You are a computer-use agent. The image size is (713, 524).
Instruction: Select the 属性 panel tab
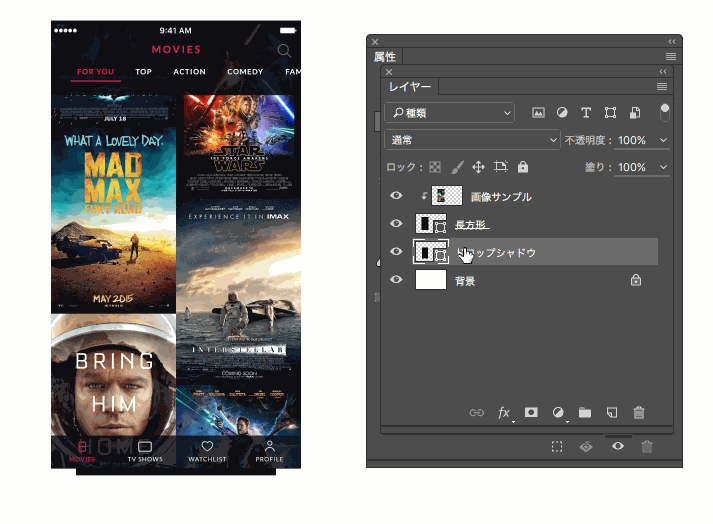[385, 57]
